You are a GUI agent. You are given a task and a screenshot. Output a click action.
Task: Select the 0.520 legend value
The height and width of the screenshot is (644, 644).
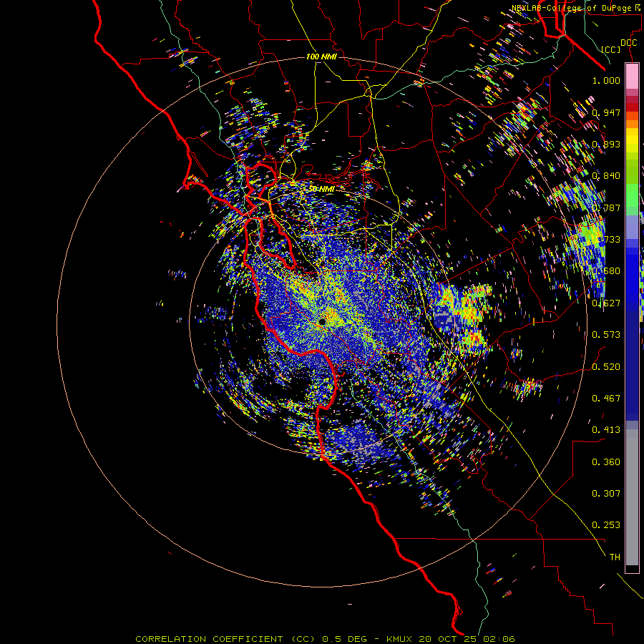point(606,366)
